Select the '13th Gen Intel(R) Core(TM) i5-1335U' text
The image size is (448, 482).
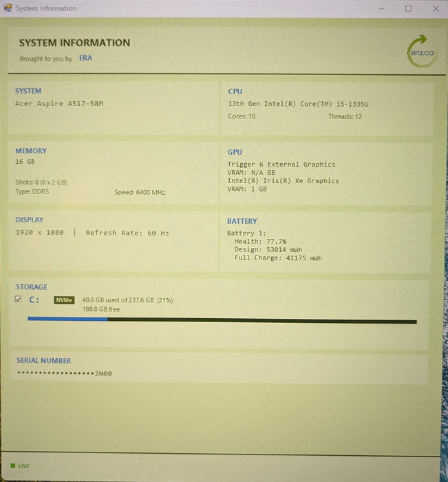pyautogui.click(x=298, y=104)
